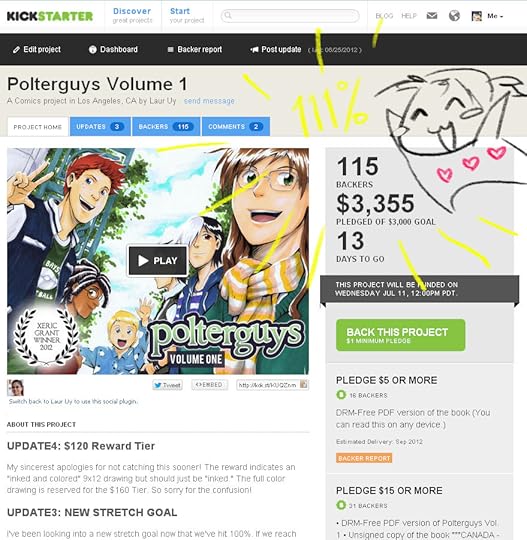This screenshot has height=540, width=527.
Task: Switch to the Updates tab
Action: pyautogui.click(x=100, y=127)
